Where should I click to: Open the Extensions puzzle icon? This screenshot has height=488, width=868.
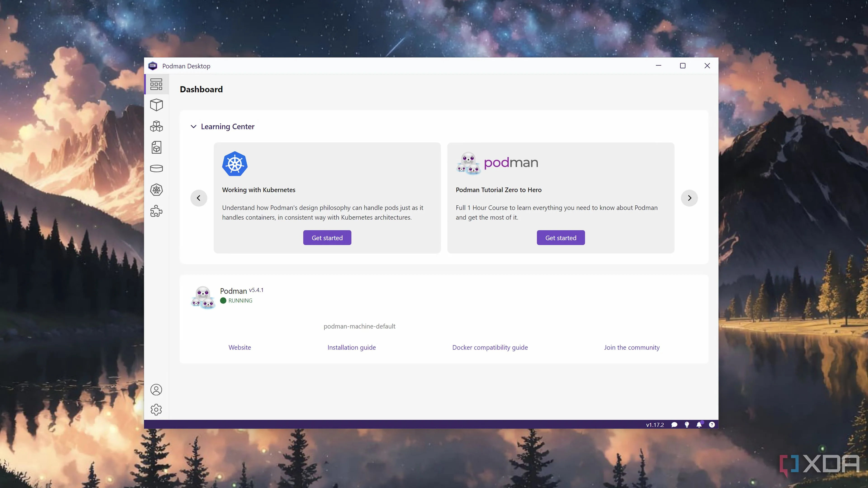point(156,211)
